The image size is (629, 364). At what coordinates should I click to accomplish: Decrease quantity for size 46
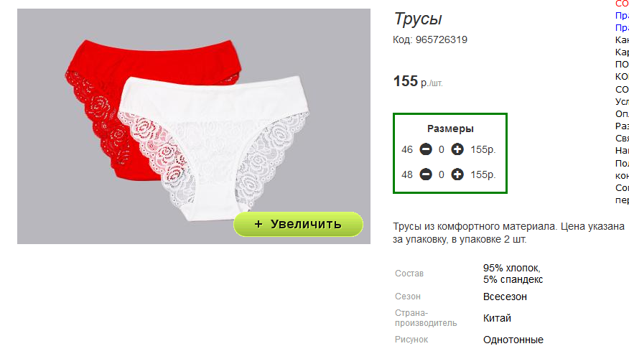(426, 149)
